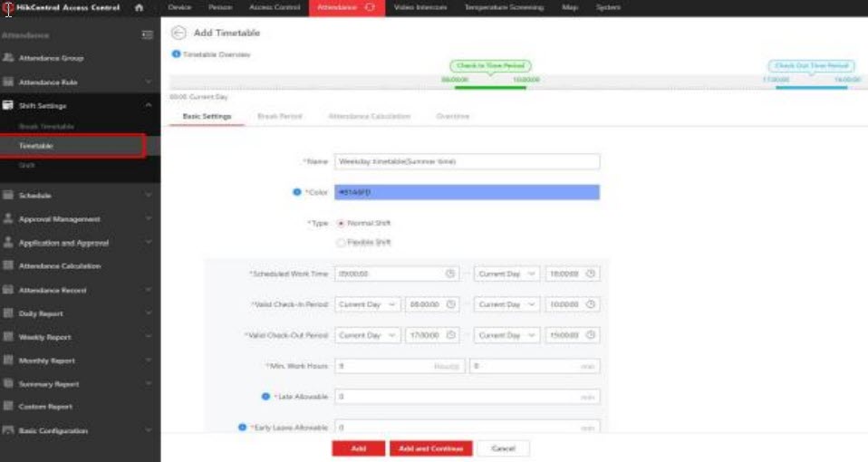Select the Normal Shift radio button
The height and width of the screenshot is (462, 868).
[x=341, y=223]
